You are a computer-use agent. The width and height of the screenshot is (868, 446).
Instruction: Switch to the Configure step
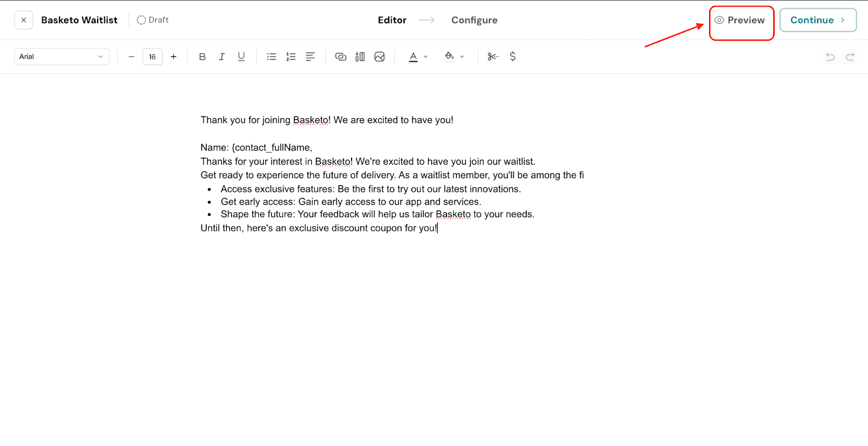click(474, 20)
